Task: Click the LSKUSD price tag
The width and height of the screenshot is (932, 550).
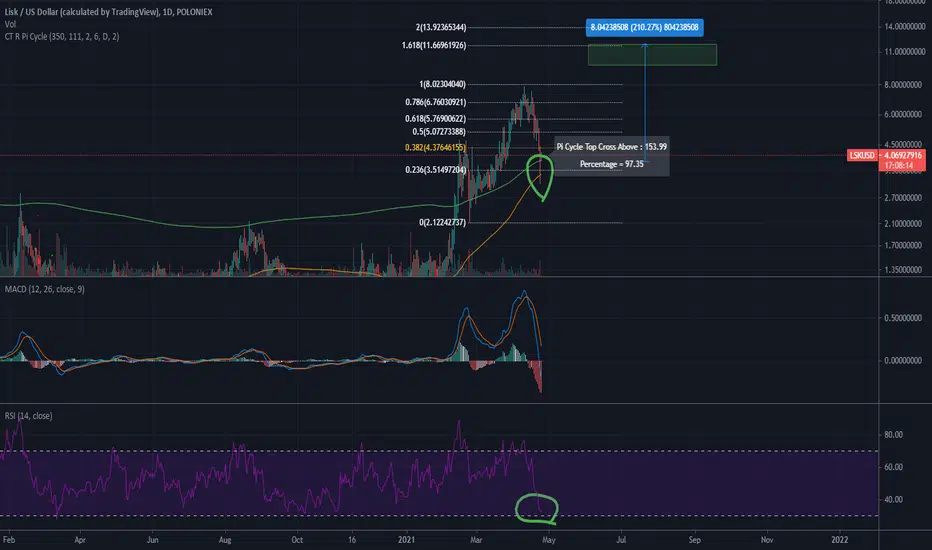Action: tap(862, 156)
